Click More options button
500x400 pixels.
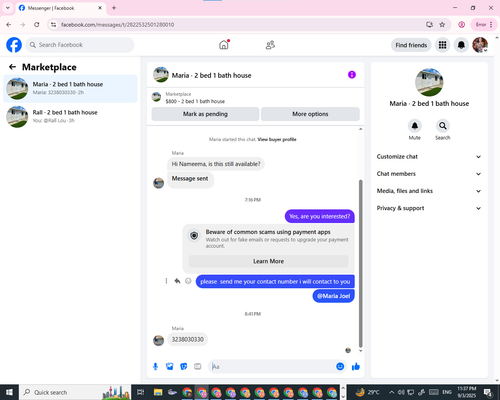[310, 114]
